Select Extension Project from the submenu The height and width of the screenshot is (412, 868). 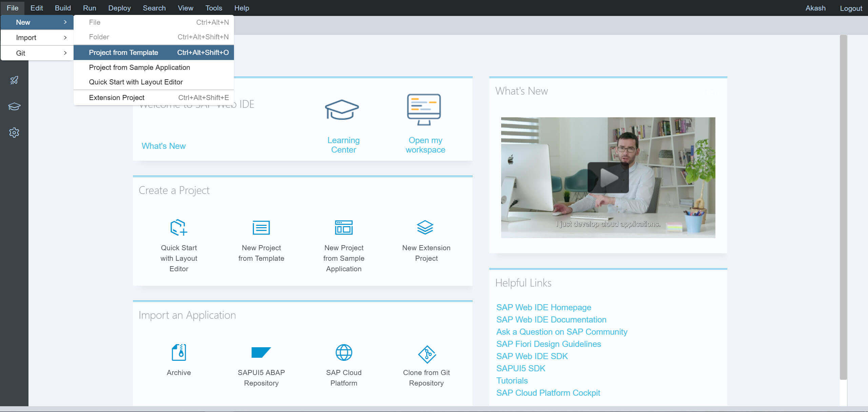(x=117, y=97)
